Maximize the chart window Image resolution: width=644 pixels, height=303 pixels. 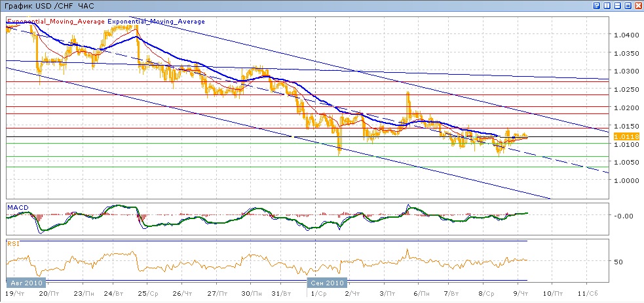[628, 5]
